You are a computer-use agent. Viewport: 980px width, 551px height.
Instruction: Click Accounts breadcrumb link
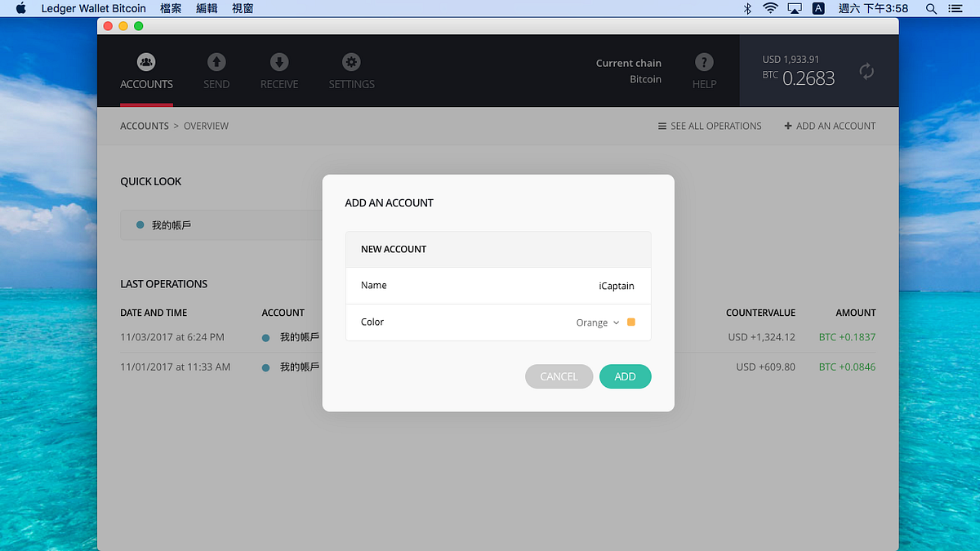pos(144,126)
